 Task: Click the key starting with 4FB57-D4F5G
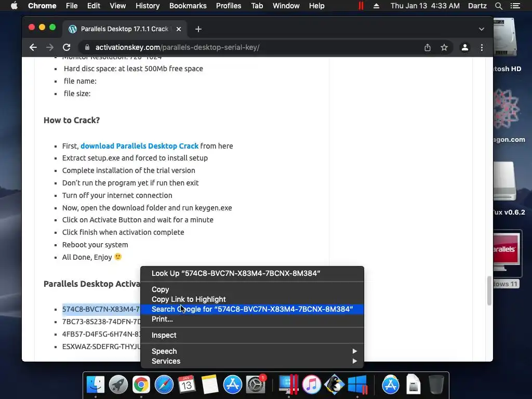click(x=101, y=334)
